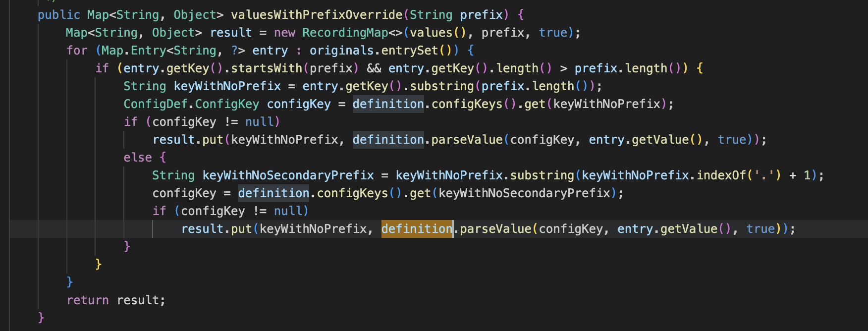Click the values() call in the RecordingMap line
This screenshot has width=868, height=331.
438,33
